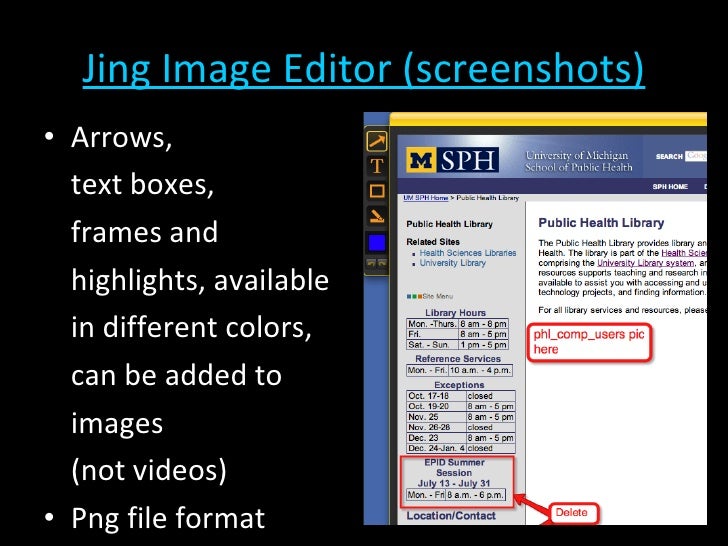Screen dimensions: 728x546
Task: Select the Sat. - Sun. cell
Action: 433,344
